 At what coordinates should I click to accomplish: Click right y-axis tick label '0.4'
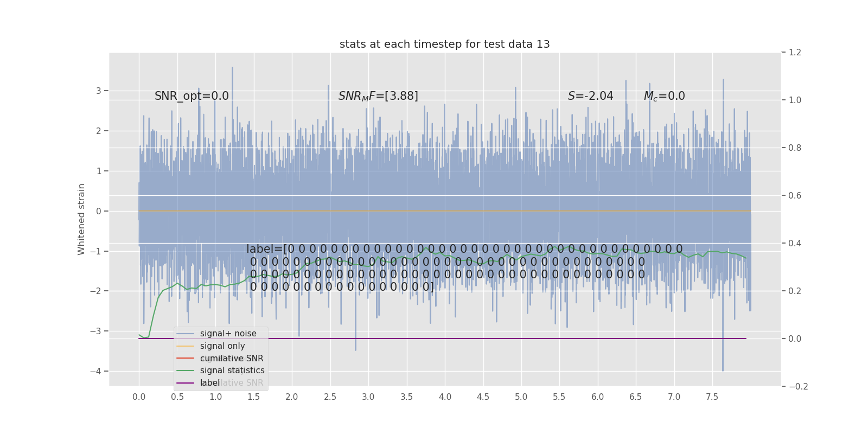[x=795, y=244]
